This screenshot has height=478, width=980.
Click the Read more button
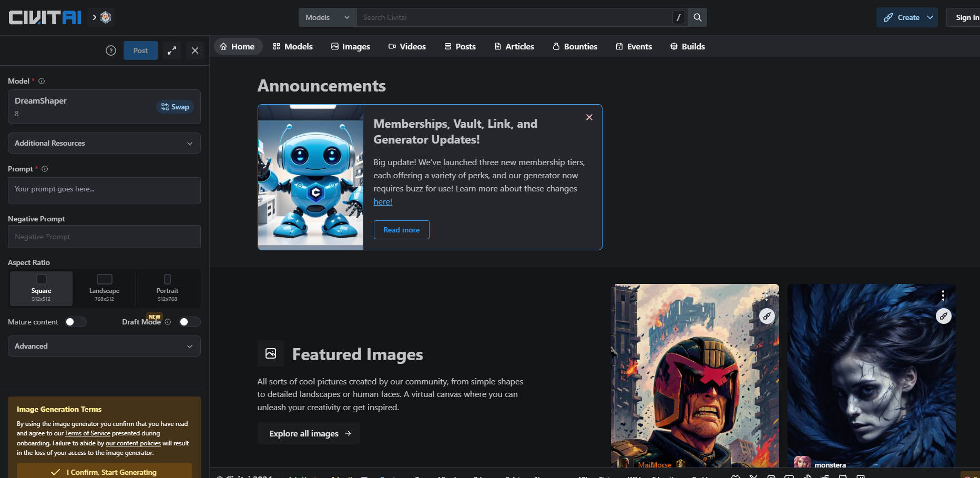coord(401,230)
